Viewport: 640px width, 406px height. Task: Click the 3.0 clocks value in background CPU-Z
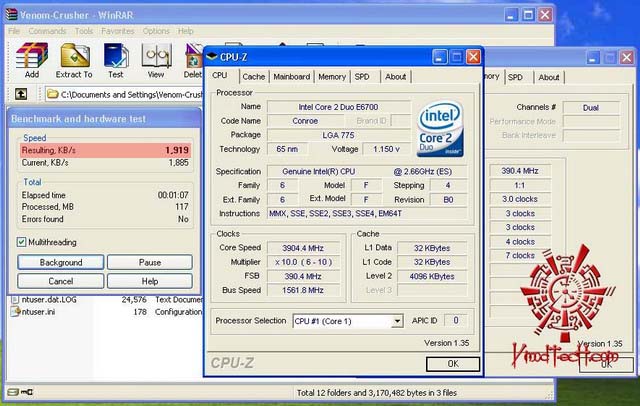tap(520, 199)
